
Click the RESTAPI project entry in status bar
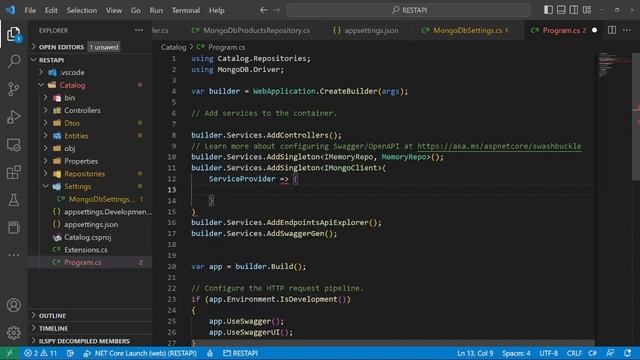[240, 353]
